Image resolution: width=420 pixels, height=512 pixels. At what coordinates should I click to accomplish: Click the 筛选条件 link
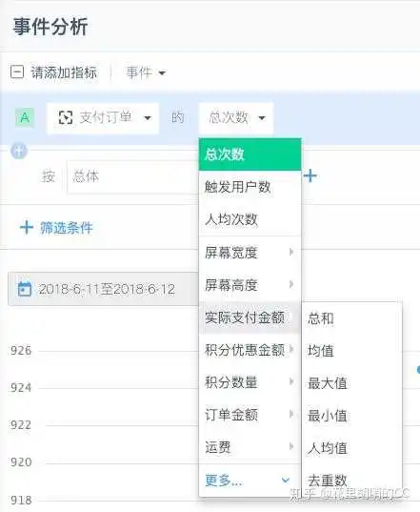tap(67, 228)
